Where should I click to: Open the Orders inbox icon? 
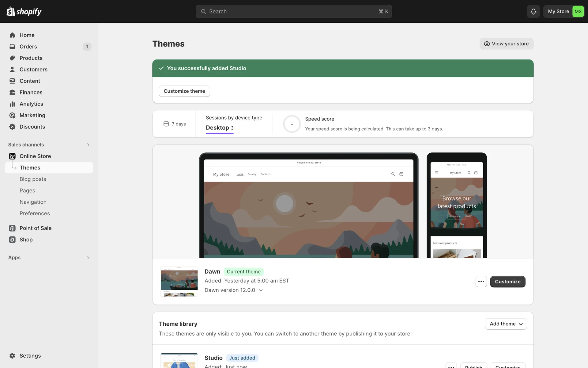point(12,47)
